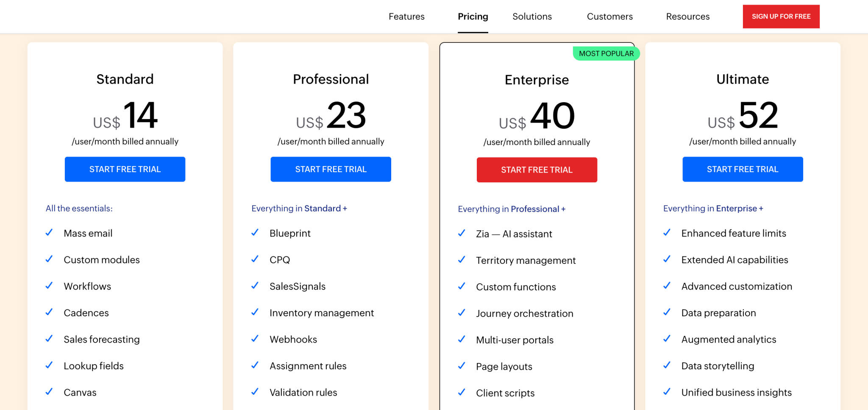
Task: Open the Everything in Professional link
Action: tap(512, 209)
